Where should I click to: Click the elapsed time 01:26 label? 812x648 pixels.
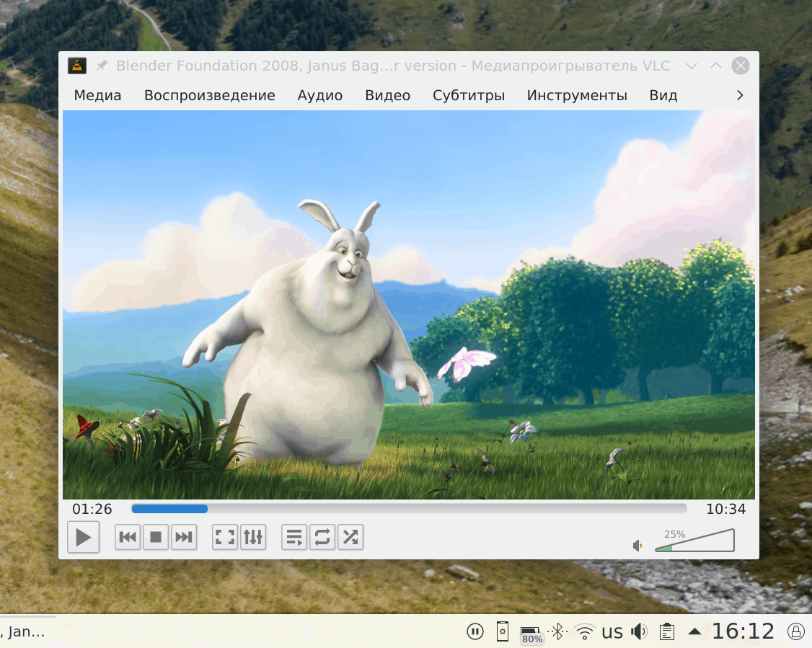point(92,510)
